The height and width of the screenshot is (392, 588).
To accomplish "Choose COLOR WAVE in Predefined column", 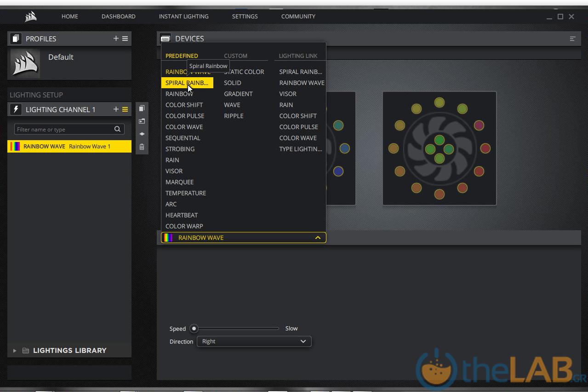I will pyautogui.click(x=184, y=127).
